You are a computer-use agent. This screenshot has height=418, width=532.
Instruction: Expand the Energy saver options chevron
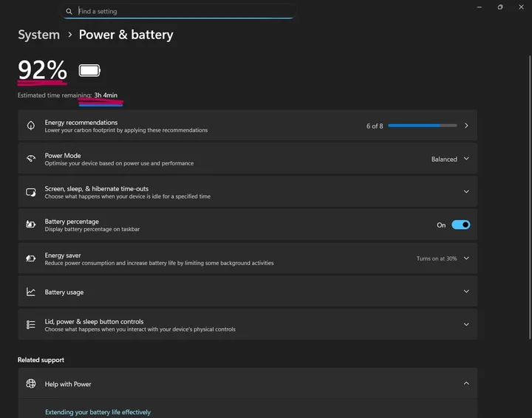coord(466,258)
